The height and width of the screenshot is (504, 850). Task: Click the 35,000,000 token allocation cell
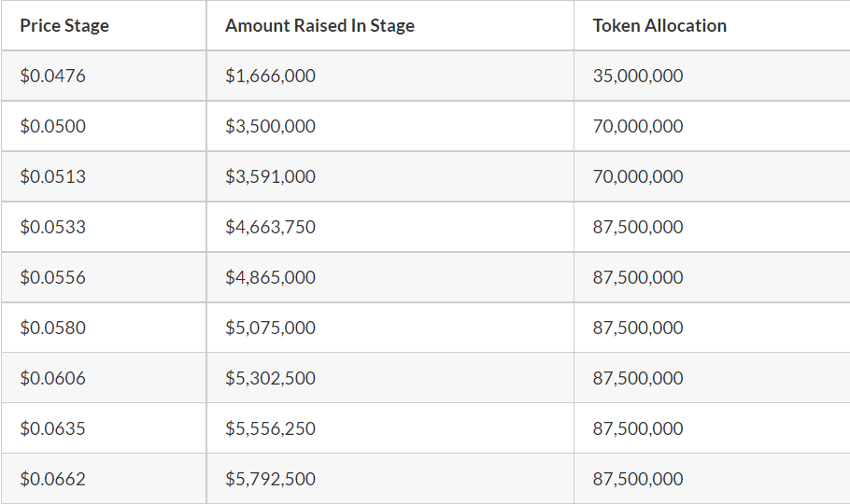coord(713,76)
